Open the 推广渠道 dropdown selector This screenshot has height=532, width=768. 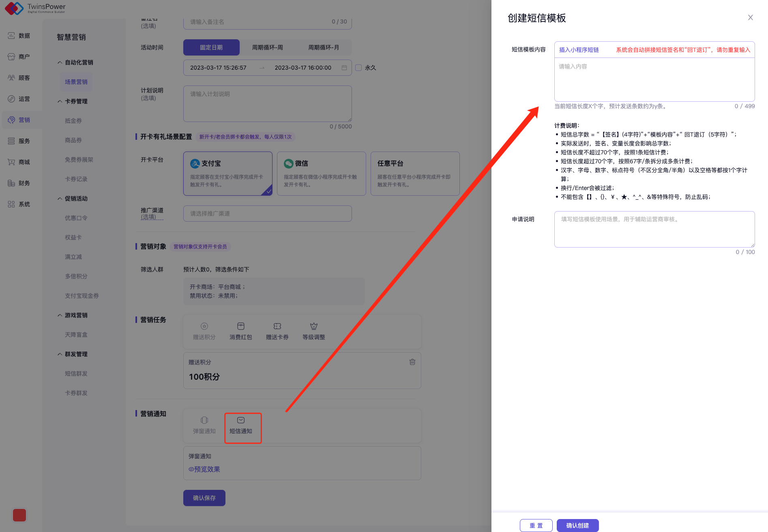point(267,214)
